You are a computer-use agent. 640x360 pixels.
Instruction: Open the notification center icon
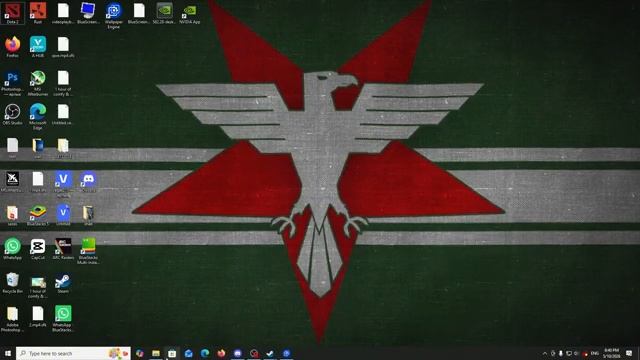tap(629, 353)
